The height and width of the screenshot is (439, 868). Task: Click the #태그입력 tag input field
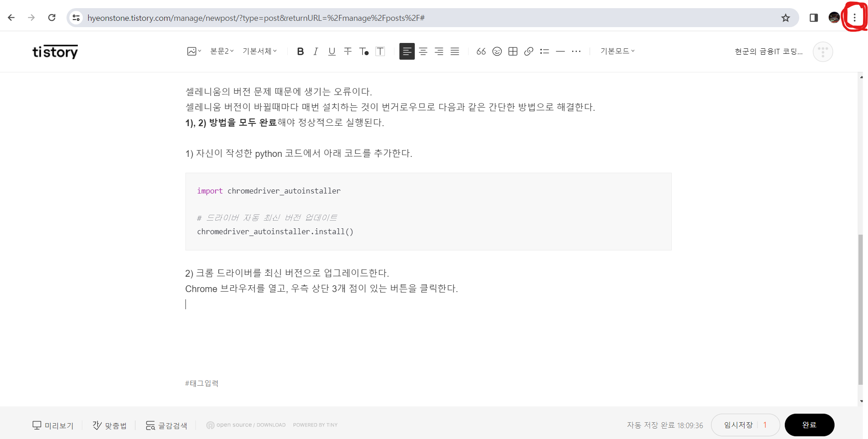click(202, 383)
